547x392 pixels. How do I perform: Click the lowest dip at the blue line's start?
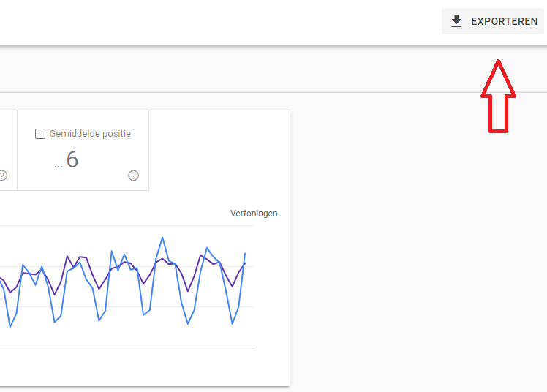[x=10, y=326]
